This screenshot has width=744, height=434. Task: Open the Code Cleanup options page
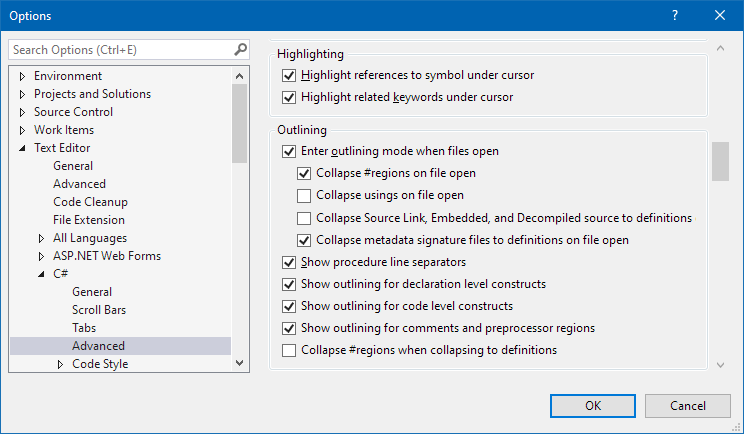pyautogui.click(x=90, y=202)
